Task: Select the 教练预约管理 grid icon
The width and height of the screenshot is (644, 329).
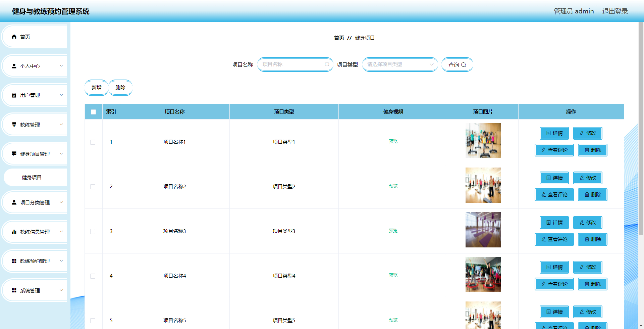Action: coord(14,261)
